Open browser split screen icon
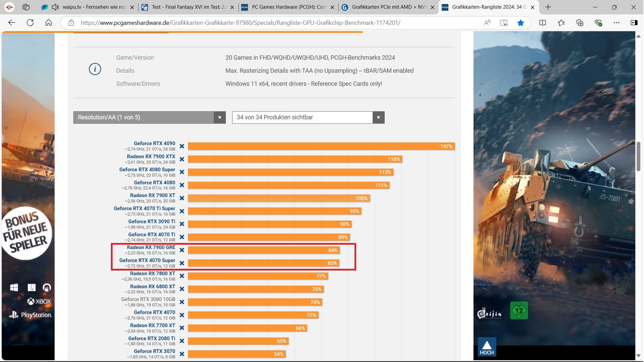This screenshot has height=362, width=644. point(542,23)
